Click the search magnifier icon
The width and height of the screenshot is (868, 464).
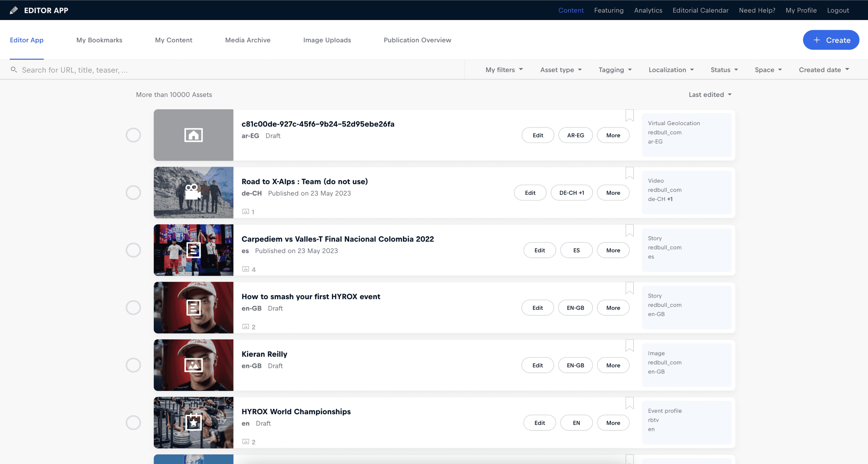(14, 70)
